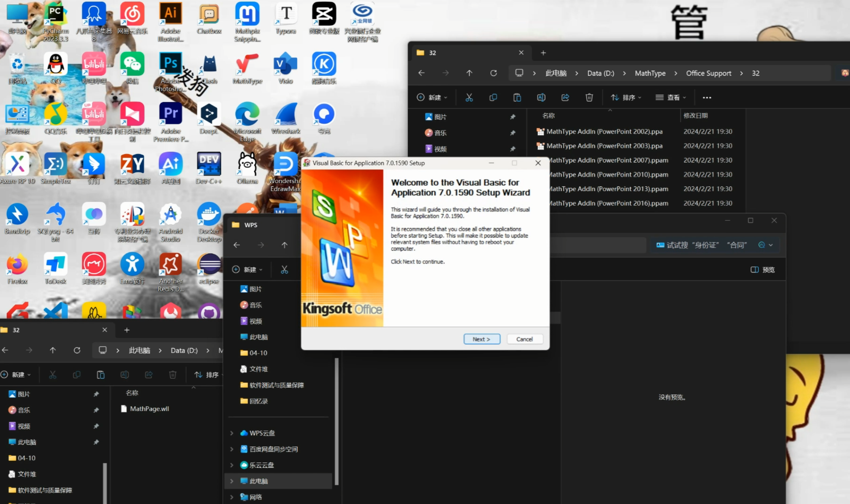
Task: Expand WPS云盘 in the WPS Explorer sidebar
Action: pos(232,433)
